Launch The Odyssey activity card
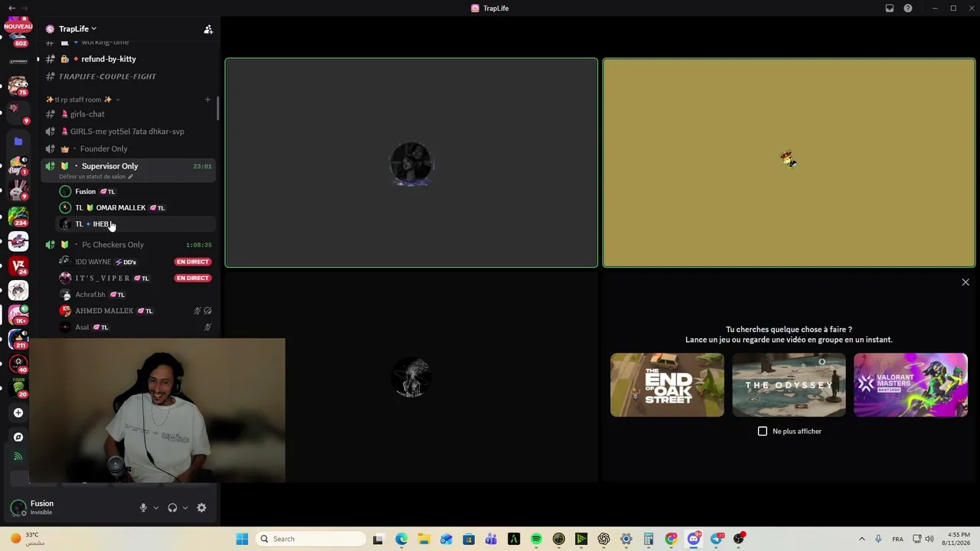Image resolution: width=980 pixels, height=551 pixels. click(x=789, y=385)
